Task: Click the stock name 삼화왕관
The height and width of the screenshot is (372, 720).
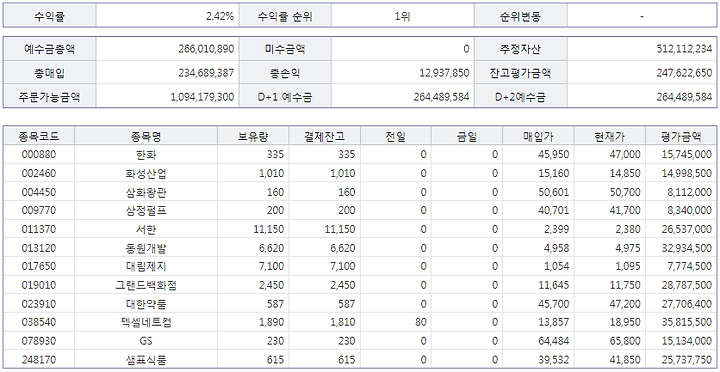Action: pyautogui.click(x=146, y=192)
